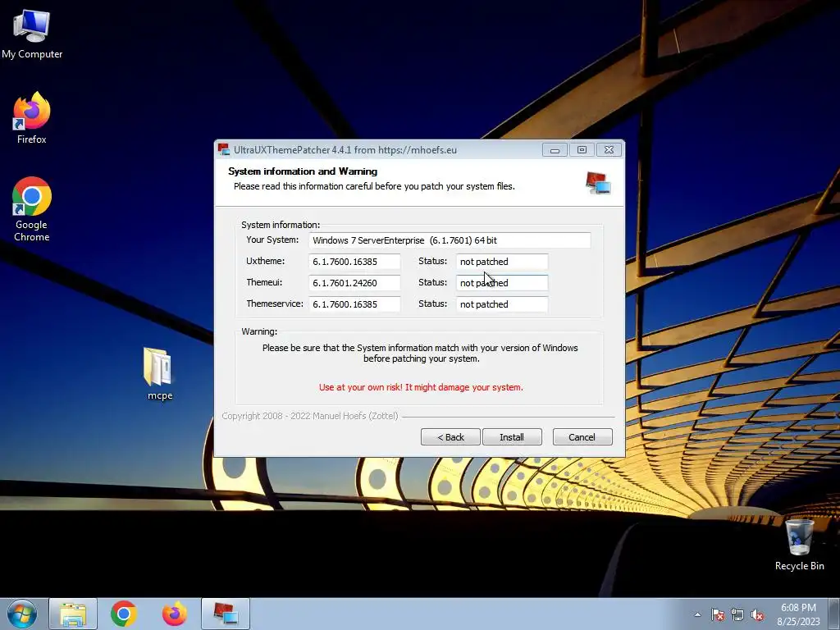Minimize the UltraUXThemePatcher window
This screenshot has height=630, width=840.
(555, 150)
